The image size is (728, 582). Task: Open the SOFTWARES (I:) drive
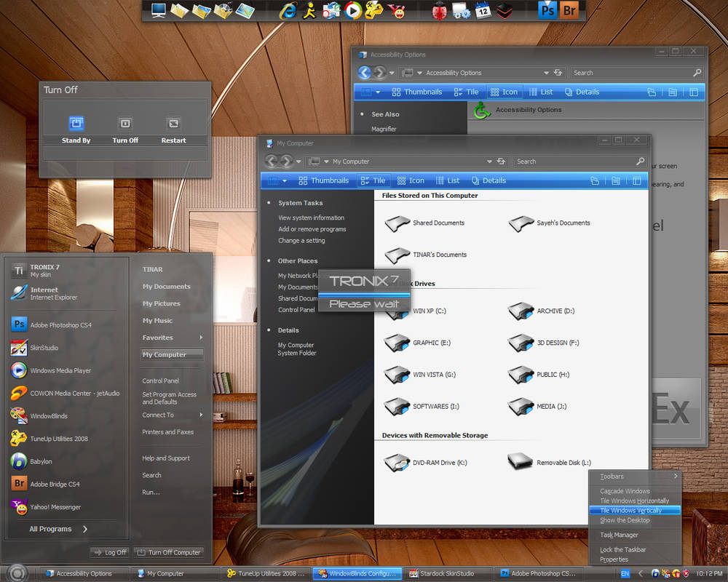coord(422,407)
